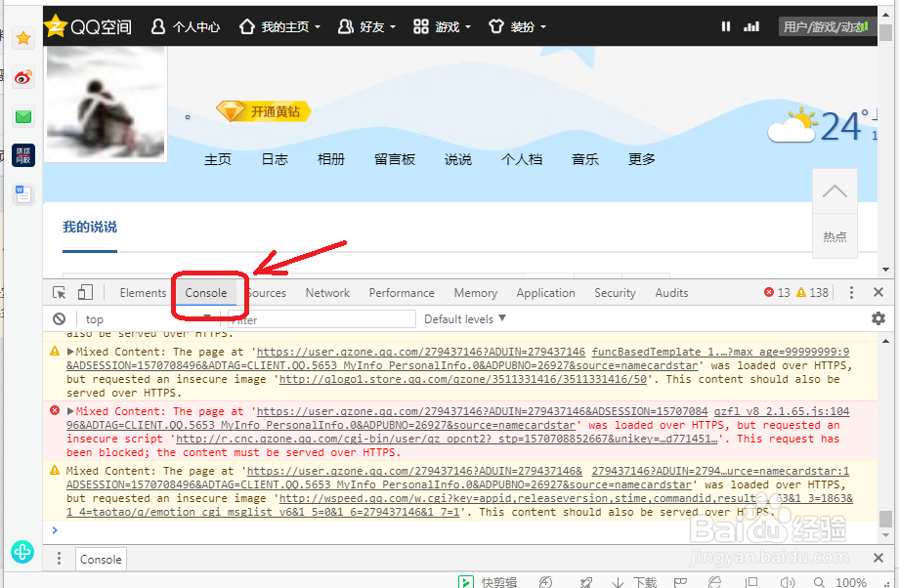The image size is (899, 588).
Task: Click the profile avatar picture
Action: [x=106, y=103]
